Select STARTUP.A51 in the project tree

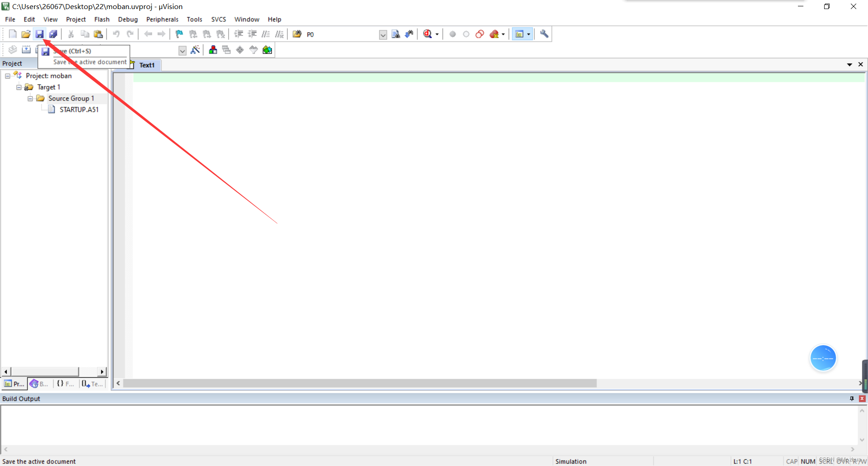coord(79,109)
